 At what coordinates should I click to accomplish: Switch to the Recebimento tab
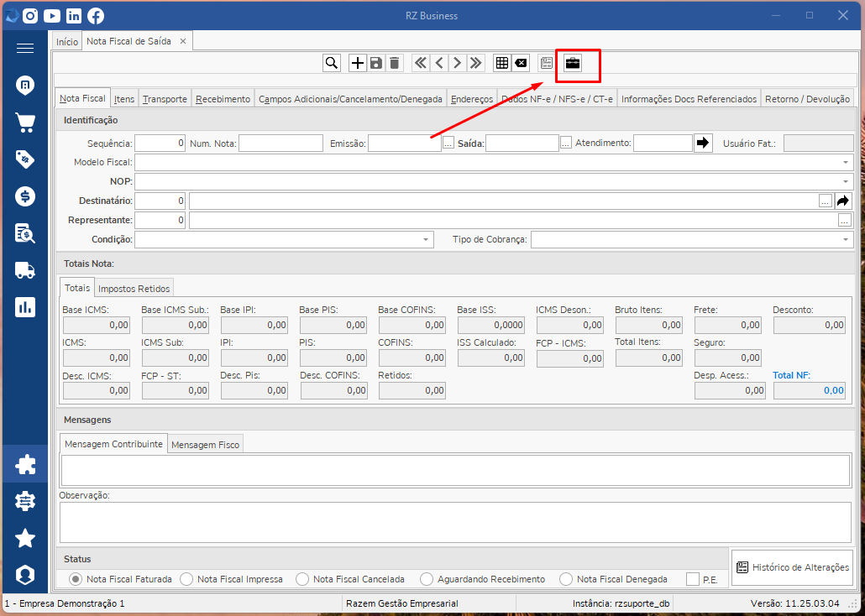coord(223,99)
